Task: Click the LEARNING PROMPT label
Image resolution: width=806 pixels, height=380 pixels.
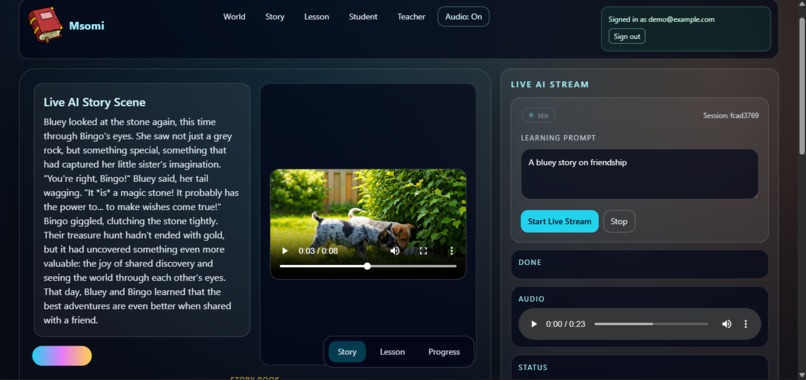Action: [558, 138]
